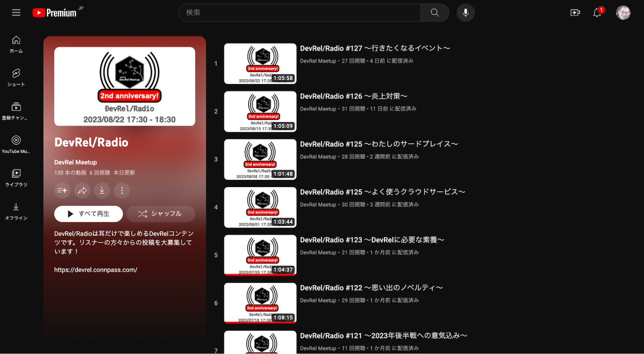Open the account avatar menu
The image size is (644, 354).
point(623,12)
